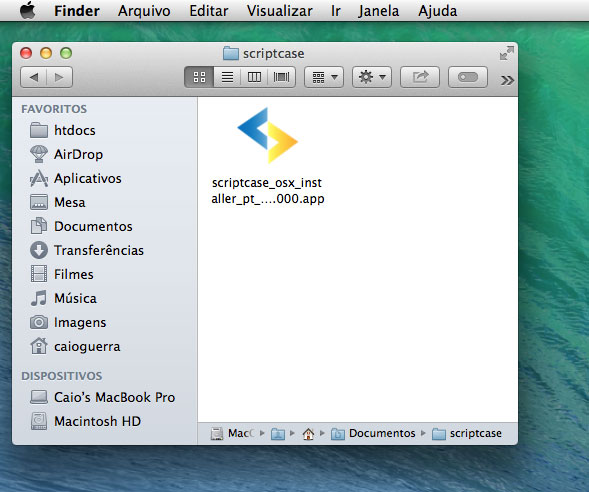The height and width of the screenshot is (492, 589).
Task: Go forward with the right arrow button
Action: pos(59,77)
